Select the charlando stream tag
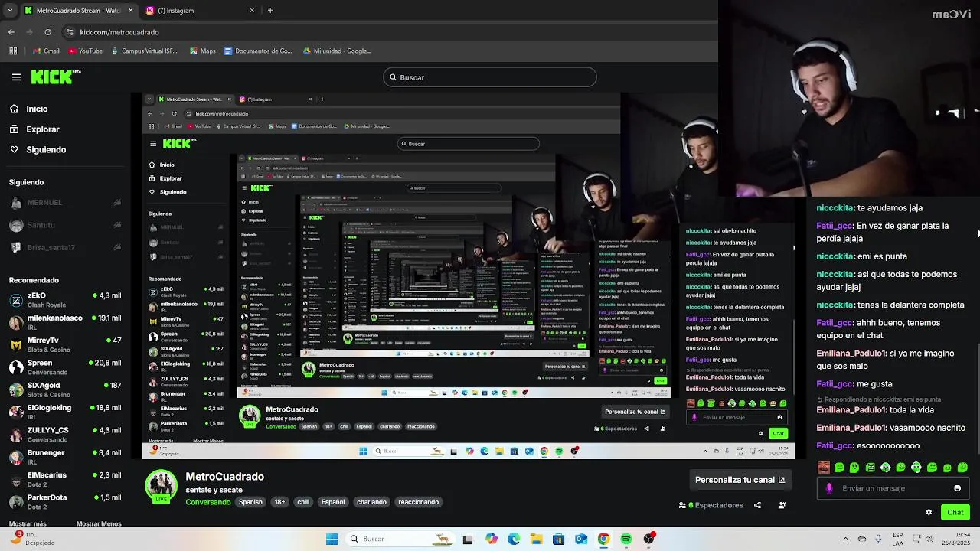Viewport: 980px width, 551px height. pyautogui.click(x=371, y=502)
